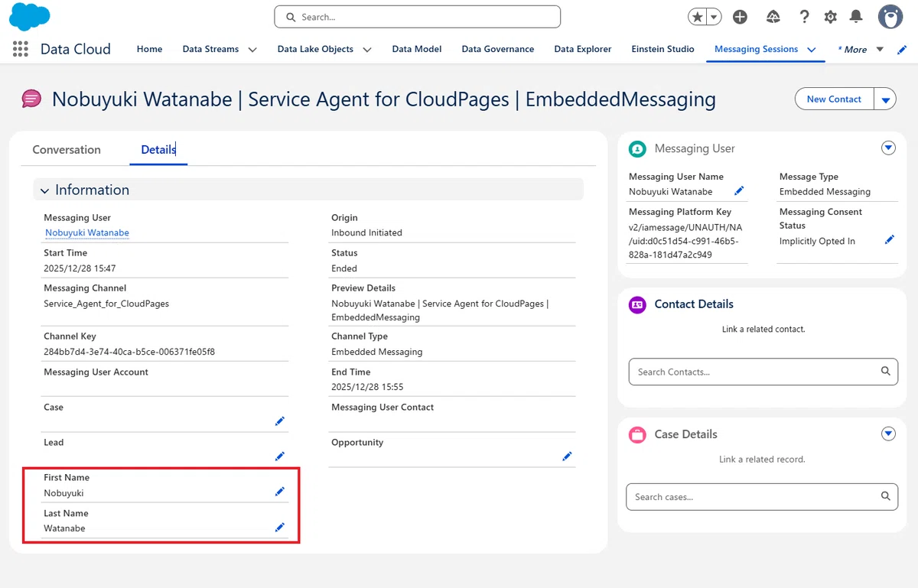918x588 pixels.
Task: Open Global Actions plus icon
Action: click(740, 17)
